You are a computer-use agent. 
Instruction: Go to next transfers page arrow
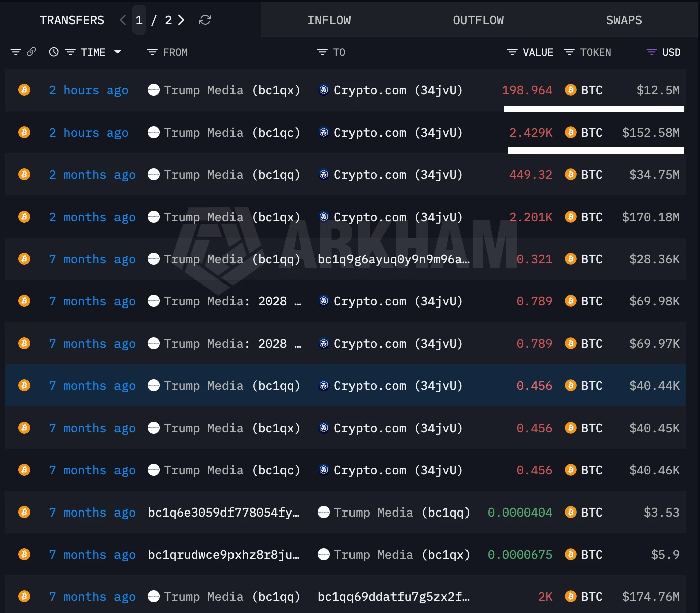point(181,20)
